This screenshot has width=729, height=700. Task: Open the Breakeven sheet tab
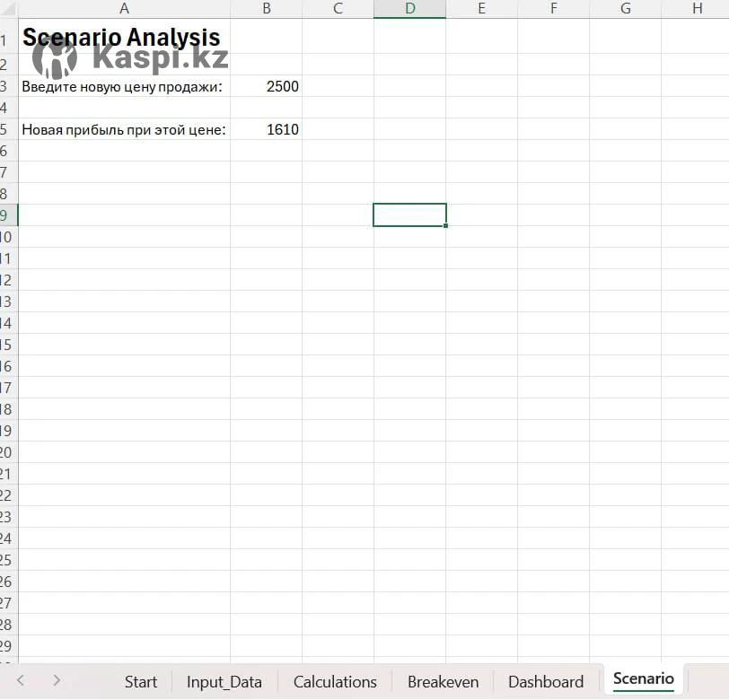click(x=443, y=682)
